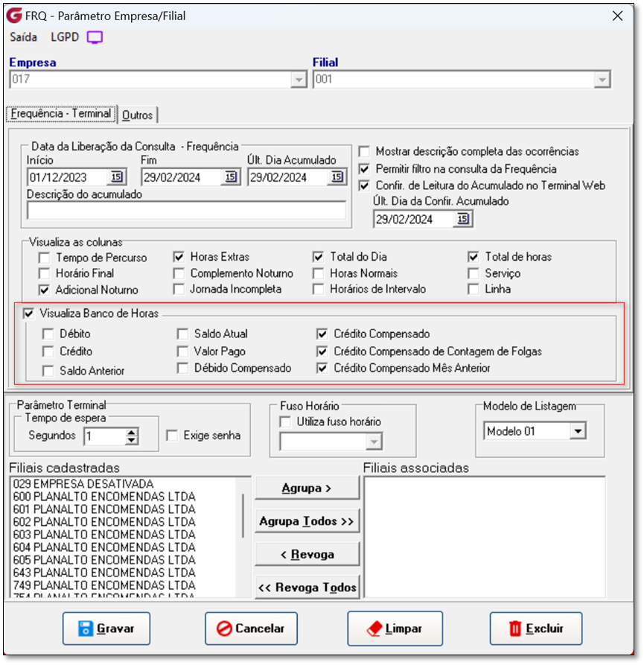The image size is (644, 665).
Task: Increase Segundos with the up arrow
Action: coord(132,432)
